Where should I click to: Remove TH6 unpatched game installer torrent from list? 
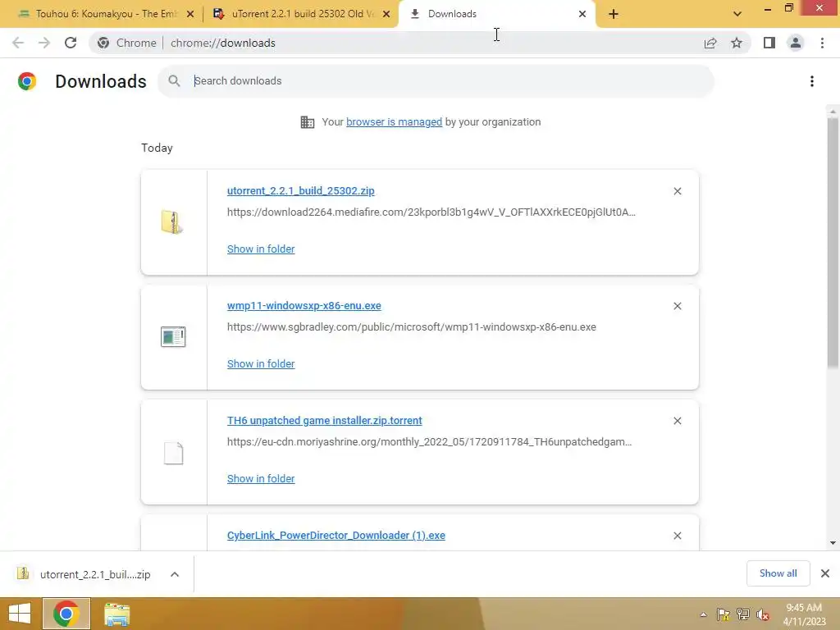(x=677, y=421)
